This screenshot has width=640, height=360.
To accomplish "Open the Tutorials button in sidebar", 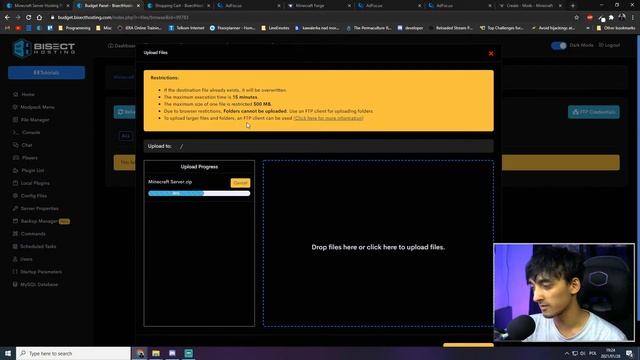I will [x=47, y=73].
